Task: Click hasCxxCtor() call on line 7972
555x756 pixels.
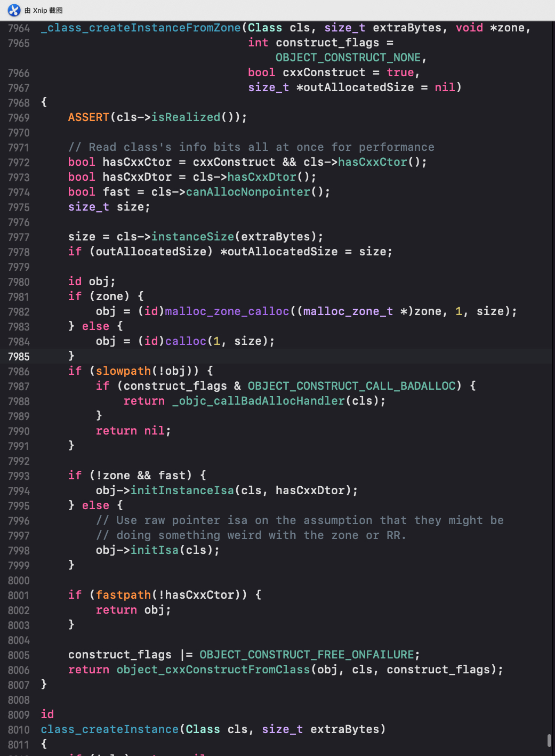Action: [373, 162]
